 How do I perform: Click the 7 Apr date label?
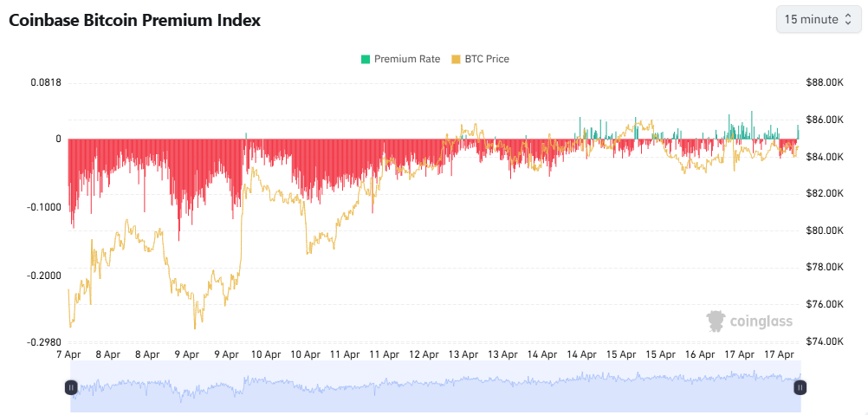pos(68,354)
